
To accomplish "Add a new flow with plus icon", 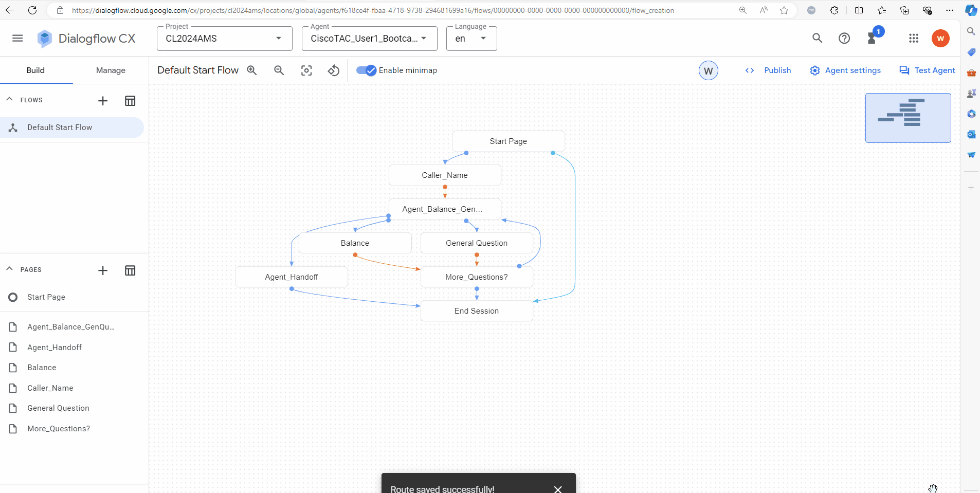I will pos(103,101).
